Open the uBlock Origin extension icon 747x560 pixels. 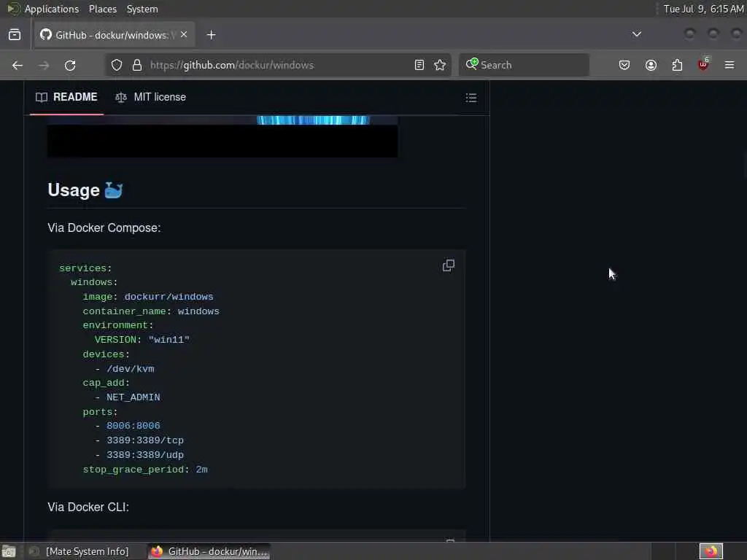click(703, 64)
